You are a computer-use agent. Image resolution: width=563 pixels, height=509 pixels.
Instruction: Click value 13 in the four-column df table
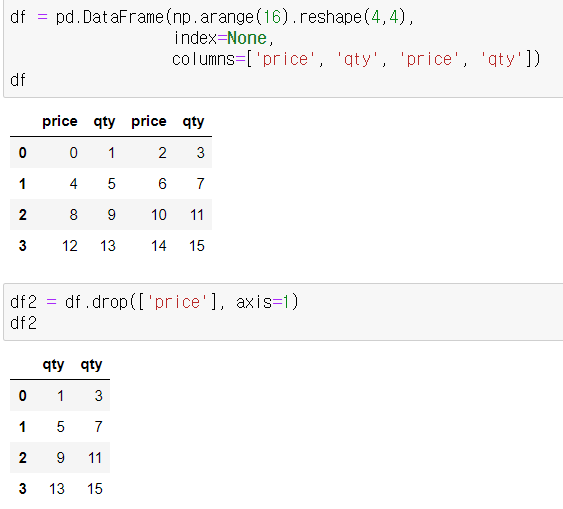coord(108,246)
